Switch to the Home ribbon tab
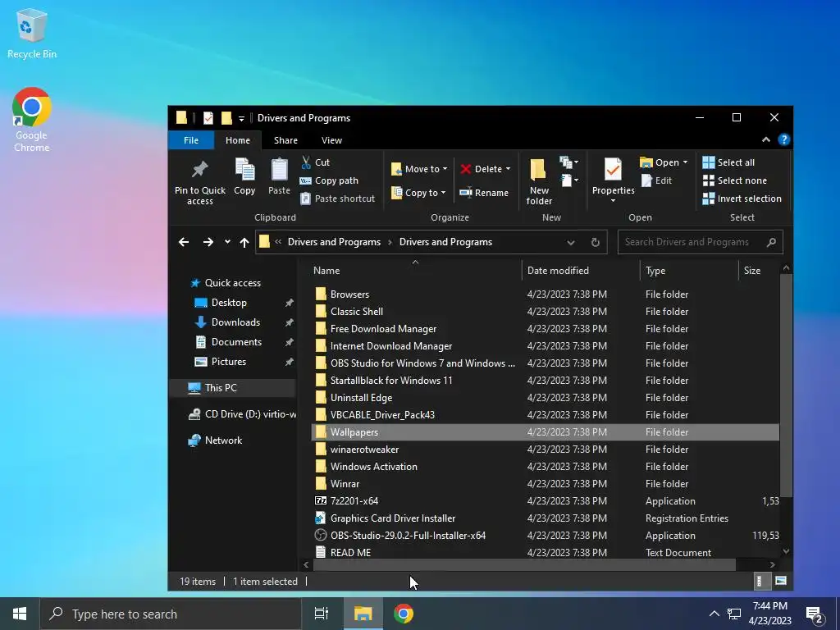Image resolution: width=840 pixels, height=630 pixels. pyautogui.click(x=238, y=140)
